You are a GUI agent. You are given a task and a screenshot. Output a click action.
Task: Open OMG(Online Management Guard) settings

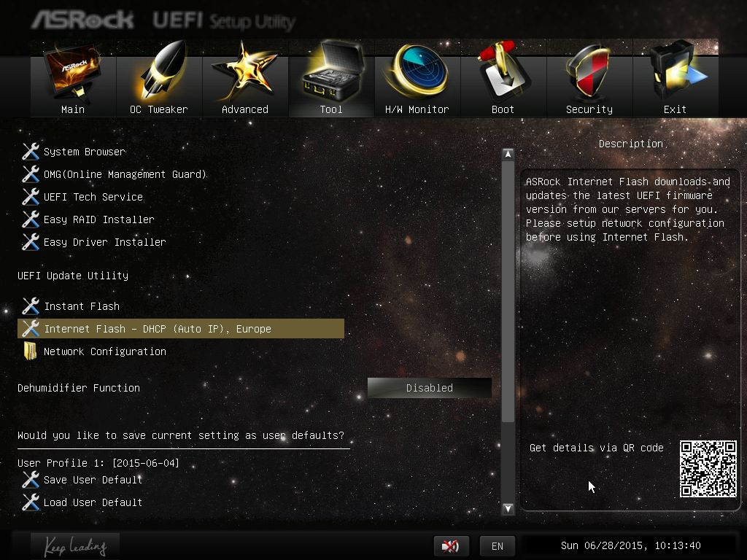tap(125, 174)
